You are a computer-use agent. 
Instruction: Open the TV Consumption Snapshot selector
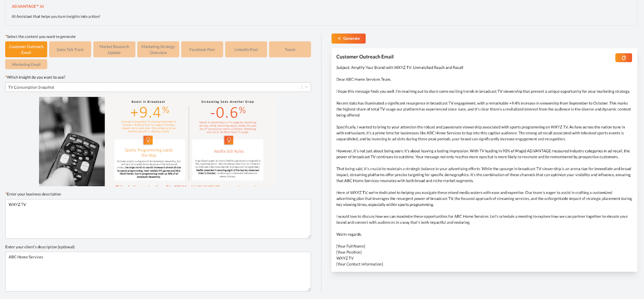pos(153,87)
